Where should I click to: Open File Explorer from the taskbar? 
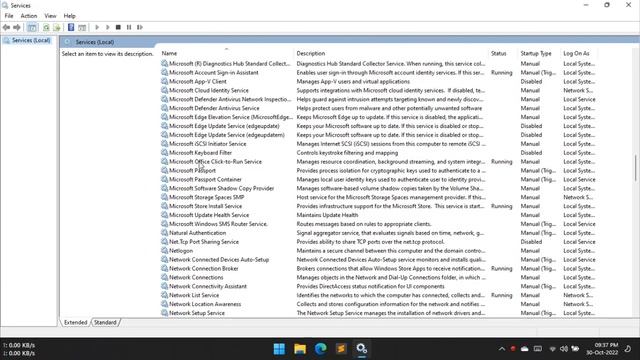[300, 349]
